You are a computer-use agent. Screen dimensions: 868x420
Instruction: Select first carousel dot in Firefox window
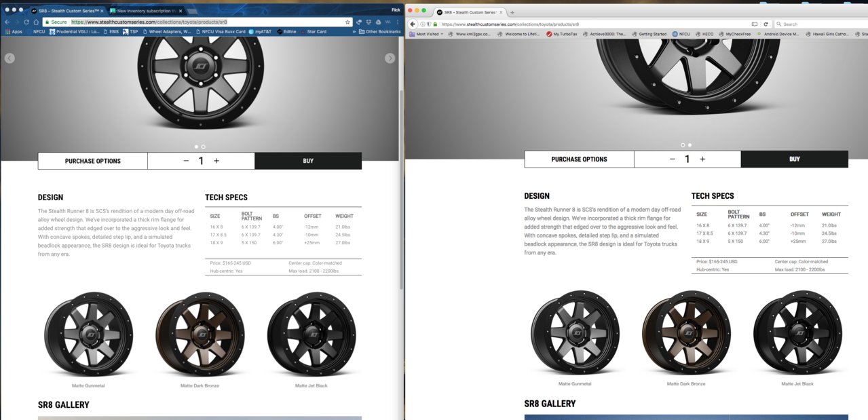coord(683,145)
